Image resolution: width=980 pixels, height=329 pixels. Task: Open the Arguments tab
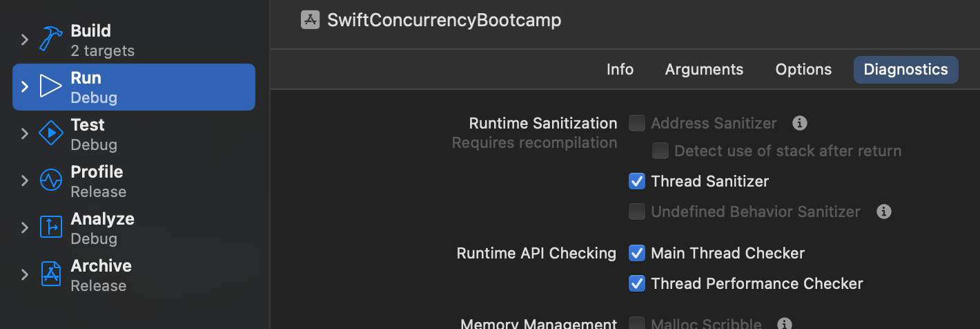click(x=704, y=70)
